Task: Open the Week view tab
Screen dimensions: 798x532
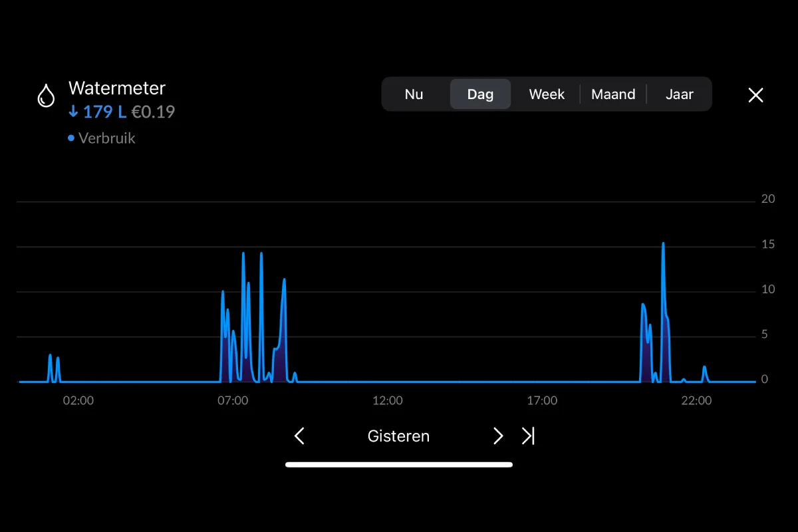Action: click(x=547, y=94)
